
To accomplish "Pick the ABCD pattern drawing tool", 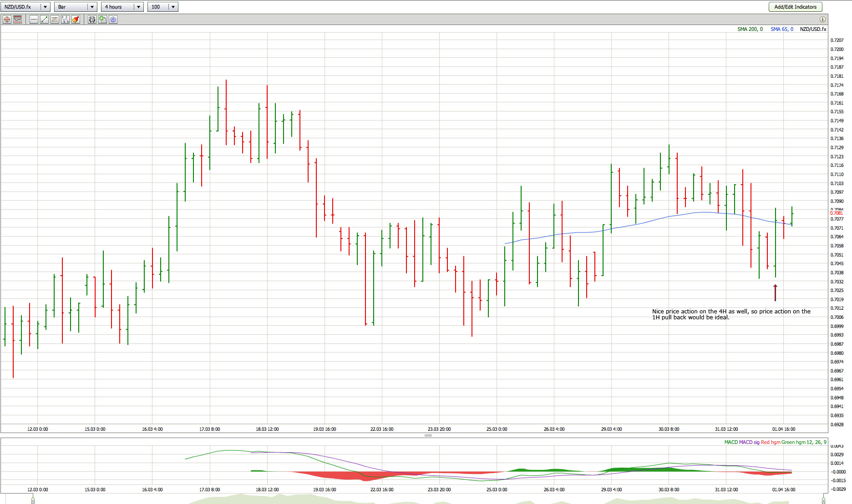I will (x=65, y=20).
